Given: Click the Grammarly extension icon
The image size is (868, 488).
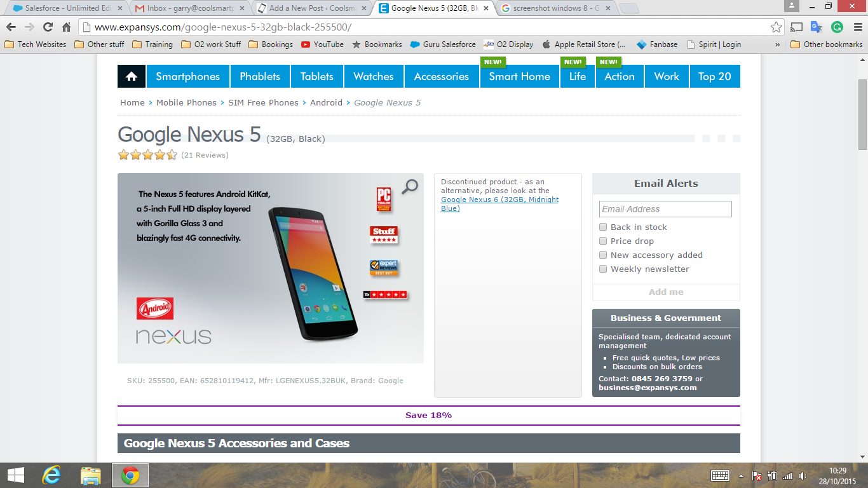Looking at the screenshot, I should coord(837,27).
